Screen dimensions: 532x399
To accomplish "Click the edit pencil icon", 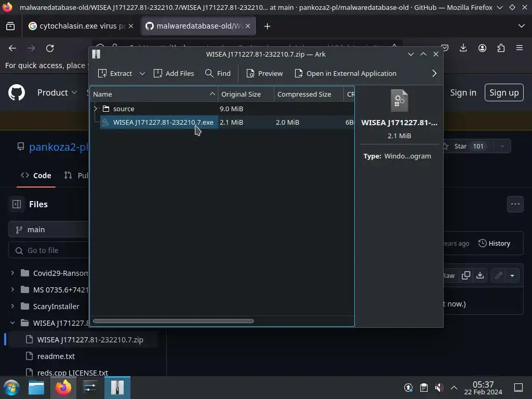I will (x=498, y=275).
